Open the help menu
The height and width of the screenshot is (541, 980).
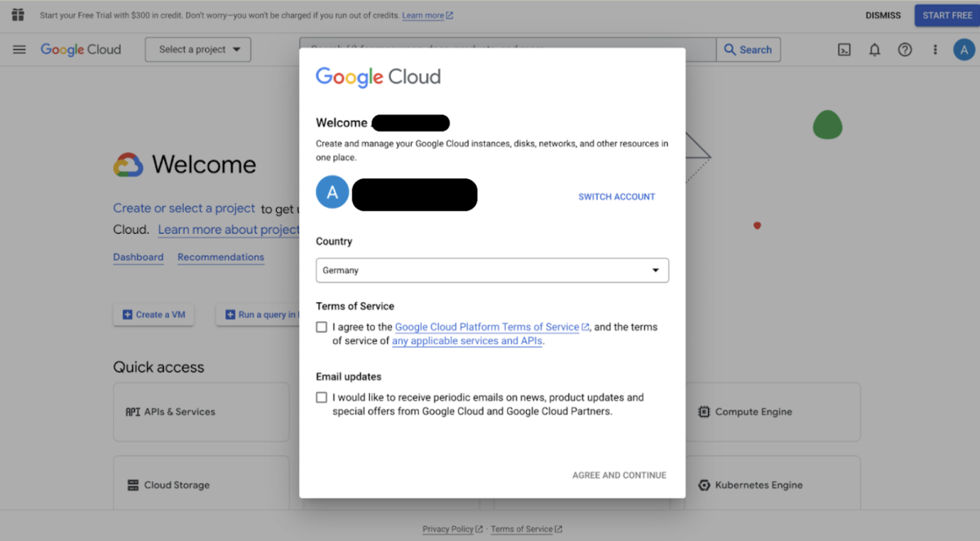coord(904,49)
